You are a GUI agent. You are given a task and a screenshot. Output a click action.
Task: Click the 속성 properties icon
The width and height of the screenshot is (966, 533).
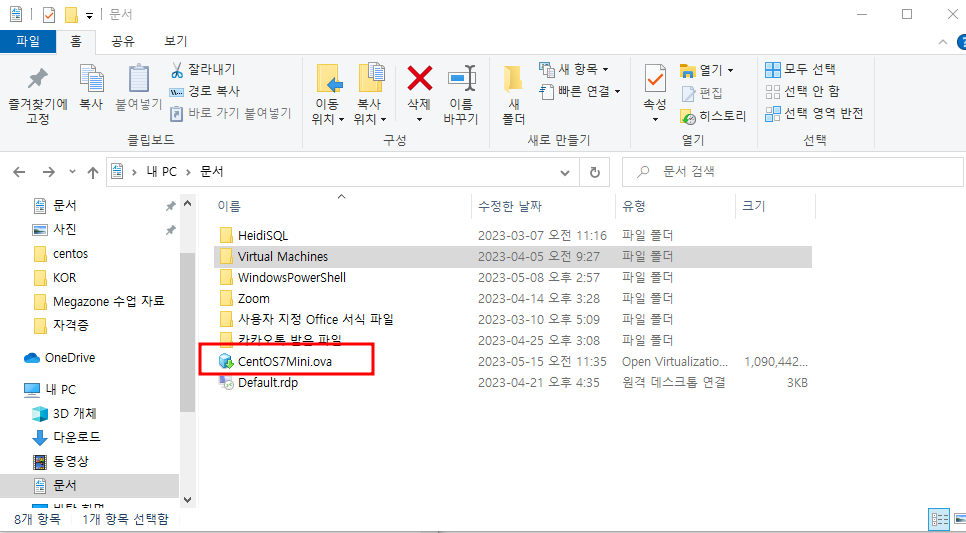pos(655,80)
